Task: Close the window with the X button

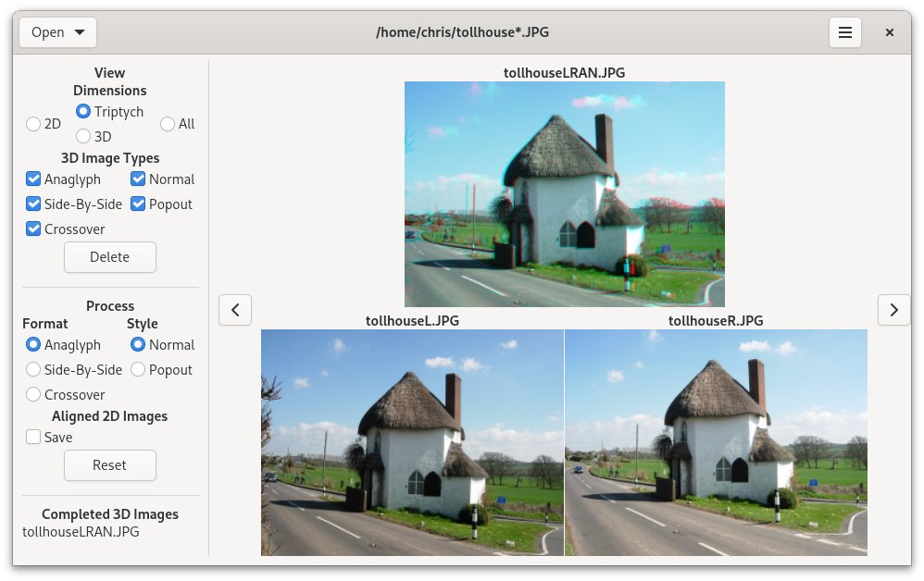Action: (x=890, y=32)
